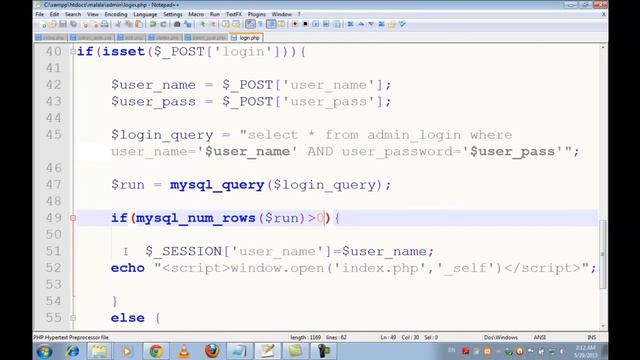This screenshot has width=640, height=360.
Task: Select the login.php tab
Action: pos(246,38)
